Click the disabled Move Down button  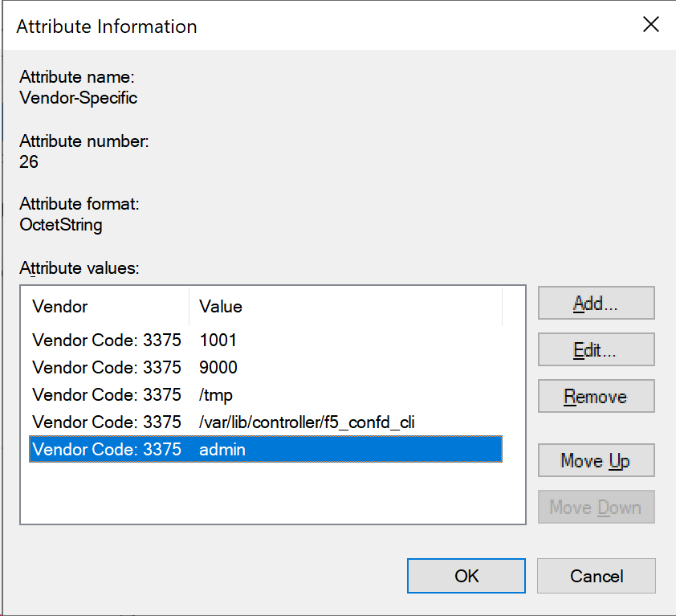[596, 507]
